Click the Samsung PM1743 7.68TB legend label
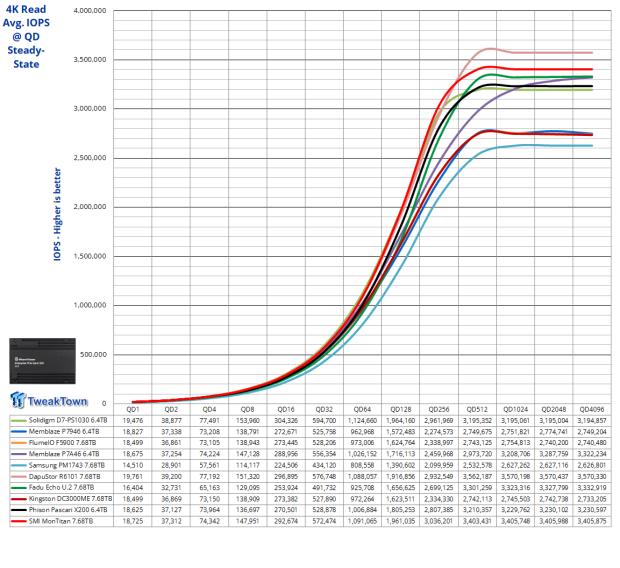Viewport: 620px width, 568px height. click(67, 465)
